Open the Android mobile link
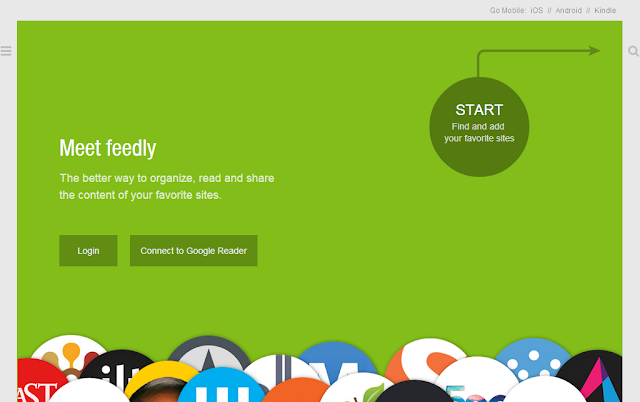The height and width of the screenshot is (402, 640). pos(569,11)
